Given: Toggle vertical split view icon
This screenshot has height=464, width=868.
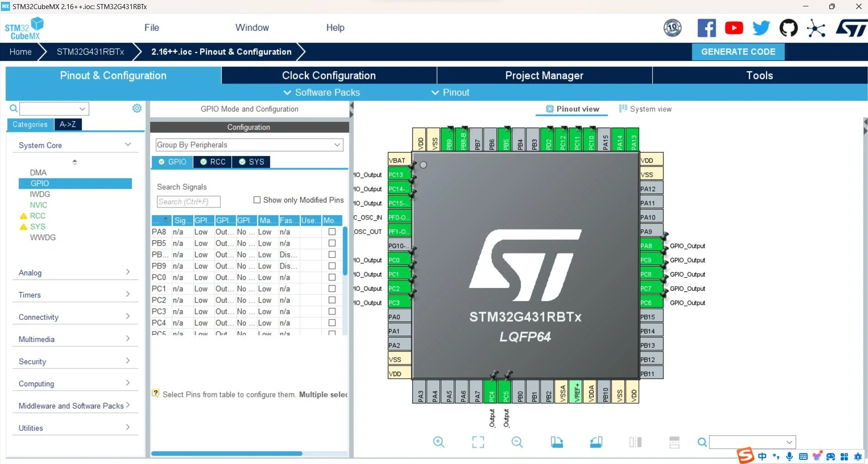Looking at the screenshot, I should 636,442.
